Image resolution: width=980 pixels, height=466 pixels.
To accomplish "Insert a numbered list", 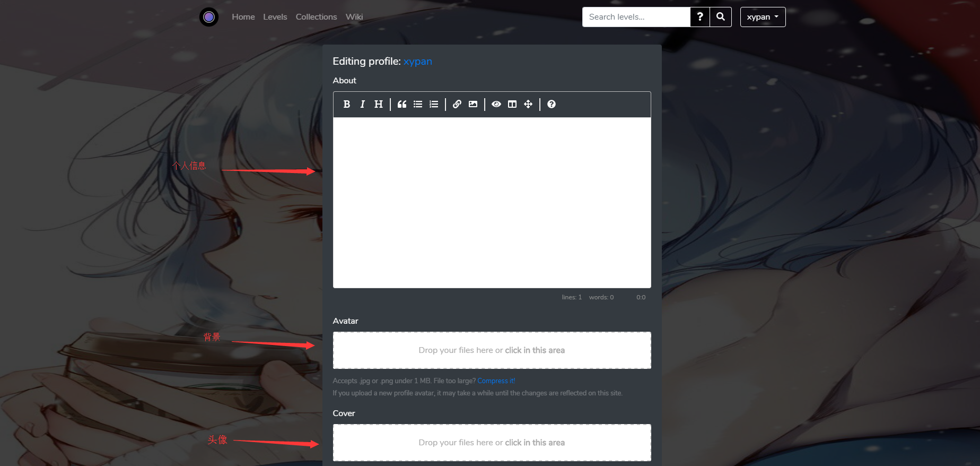I will pyautogui.click(x=434, y=104).
